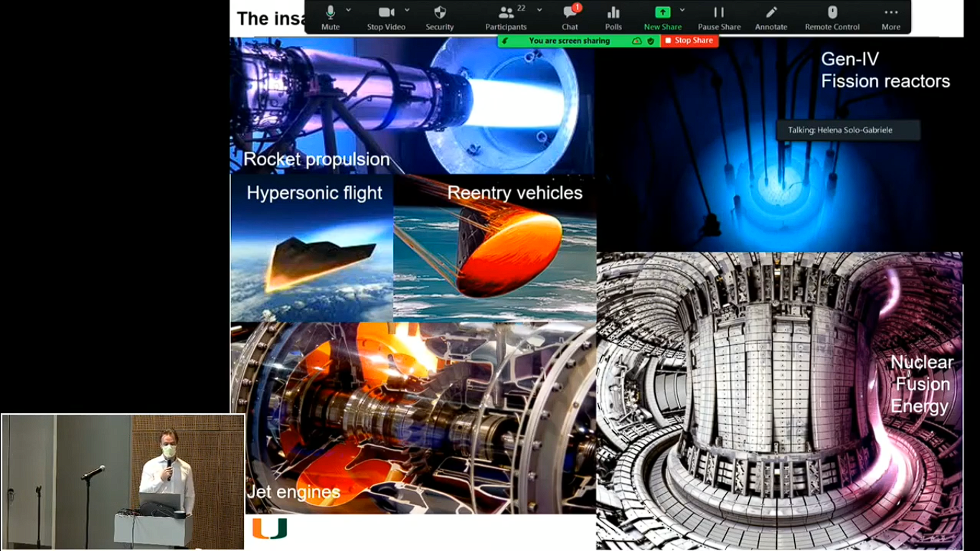Click the green shield encryption icon
Image resolution: width=980 pixels, height=551 pixels.
point(651,41)
